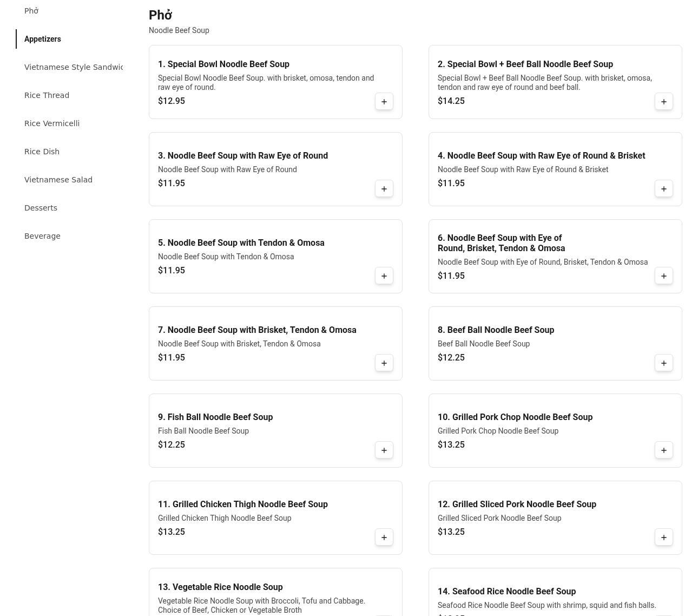
Task: Add item 4 Raw Eye of Round & Brisket
Action: (664, 188)
